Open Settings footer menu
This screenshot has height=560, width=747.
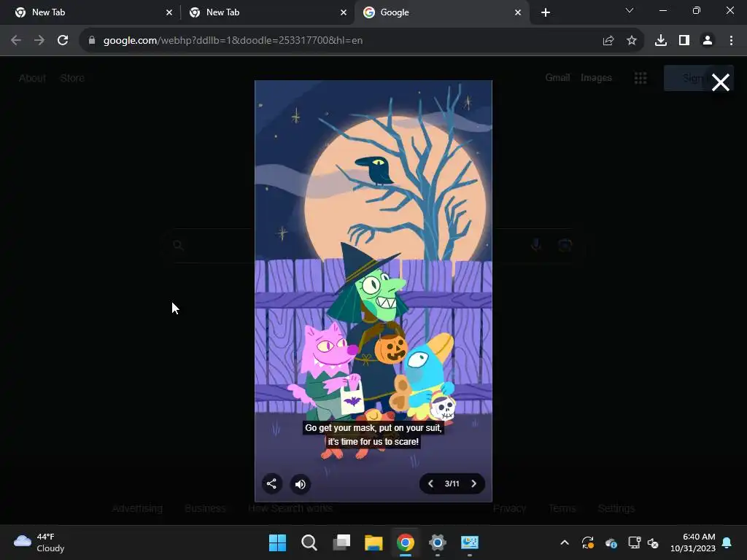click(x=616, y=508)
